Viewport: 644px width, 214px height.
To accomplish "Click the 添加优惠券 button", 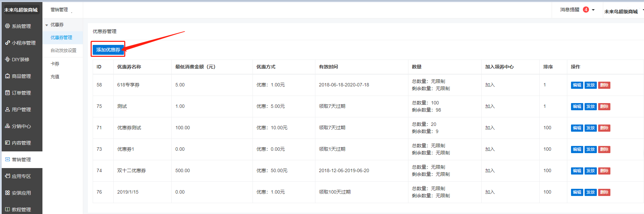I will [108, 50].
